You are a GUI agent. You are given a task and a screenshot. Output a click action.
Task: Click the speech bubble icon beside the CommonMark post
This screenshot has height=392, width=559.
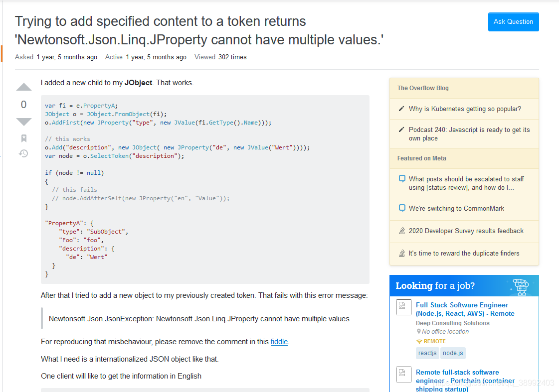pyautogui.click(x=402, y=209)
